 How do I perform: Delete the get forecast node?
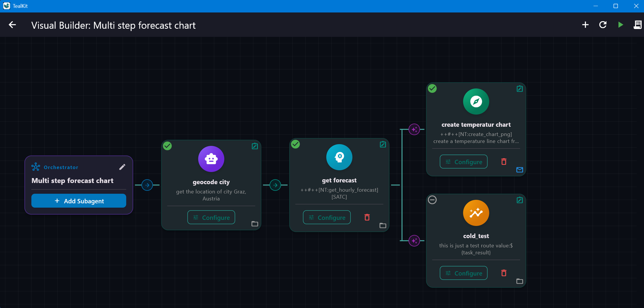click(367, 217)
